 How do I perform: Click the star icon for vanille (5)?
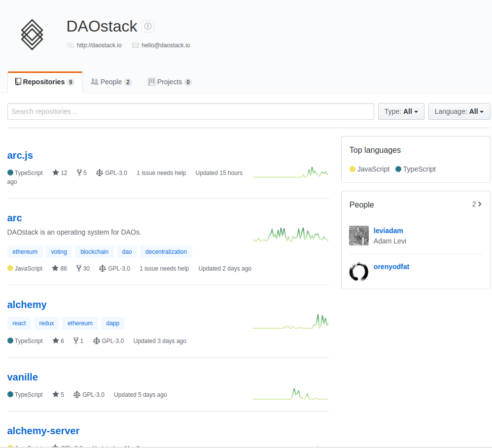[x=56, y=394]
